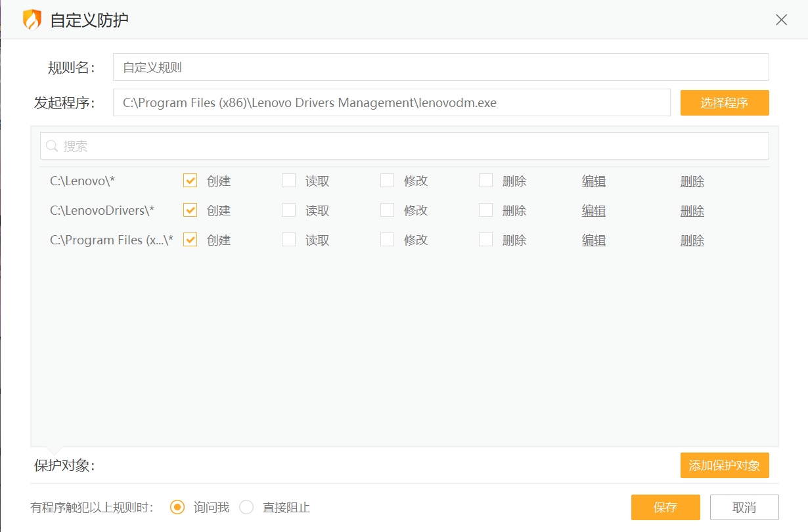This screenshot has height=532, width=808.
Task: Click the 取消 button
Action: point(744,507)
